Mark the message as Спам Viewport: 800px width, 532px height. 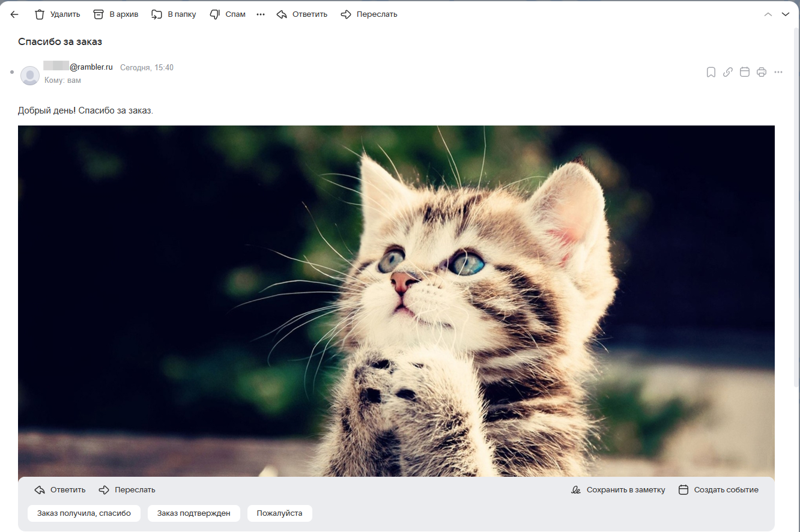click(x=227, y=14)
